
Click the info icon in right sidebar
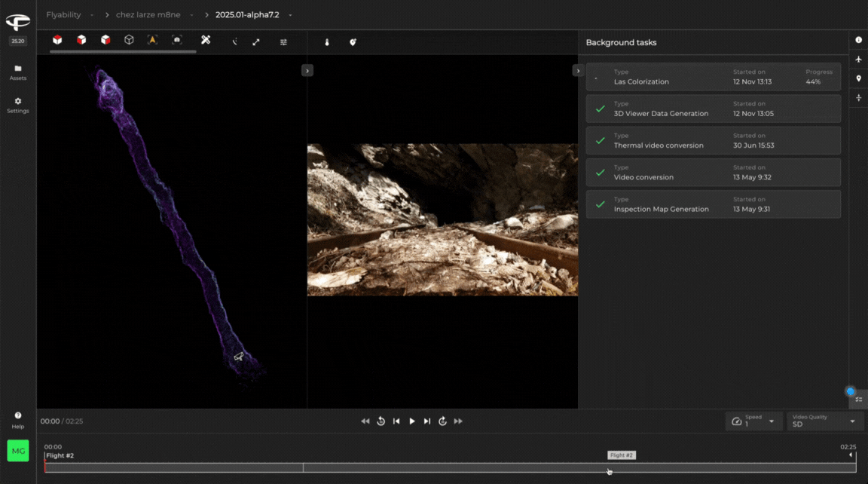click(858, 40)
